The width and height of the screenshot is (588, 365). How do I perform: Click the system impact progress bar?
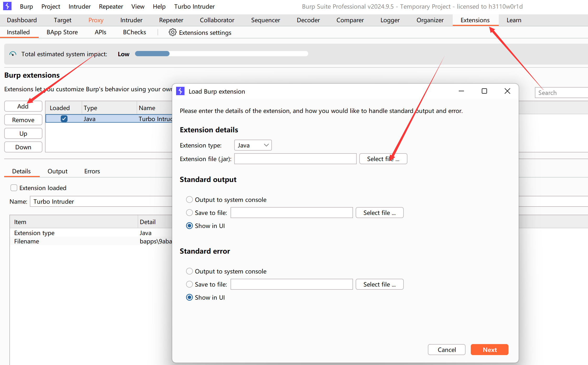(x=221, y=54)
